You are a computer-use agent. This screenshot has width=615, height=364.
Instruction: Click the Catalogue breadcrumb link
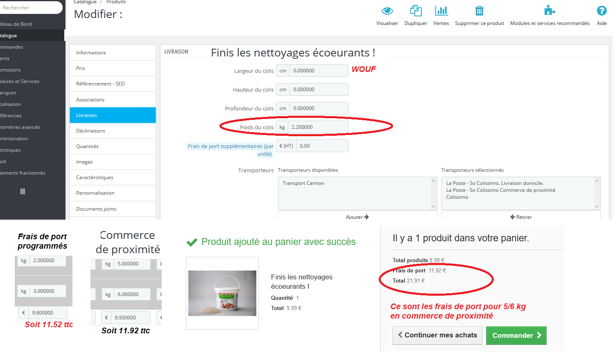(x=85, y=2)
